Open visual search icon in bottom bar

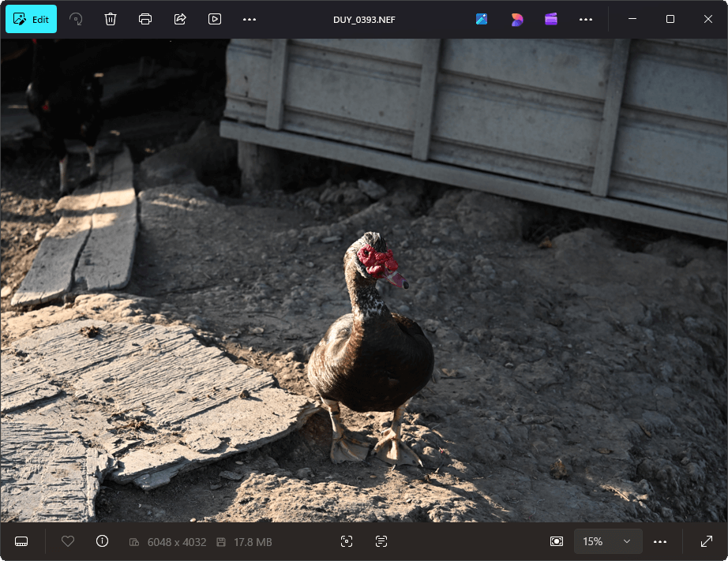pos(347,541)
